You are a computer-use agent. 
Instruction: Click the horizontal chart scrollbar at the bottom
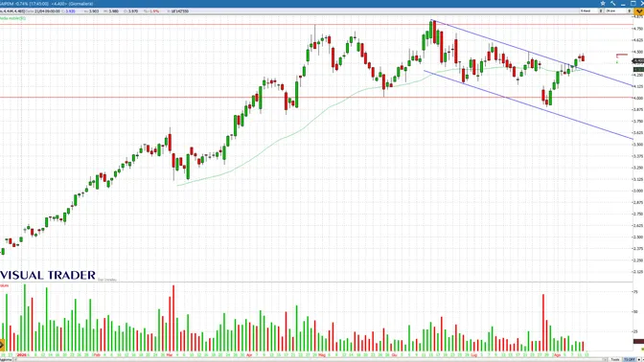pyautogui.click(x=310, y=359)
